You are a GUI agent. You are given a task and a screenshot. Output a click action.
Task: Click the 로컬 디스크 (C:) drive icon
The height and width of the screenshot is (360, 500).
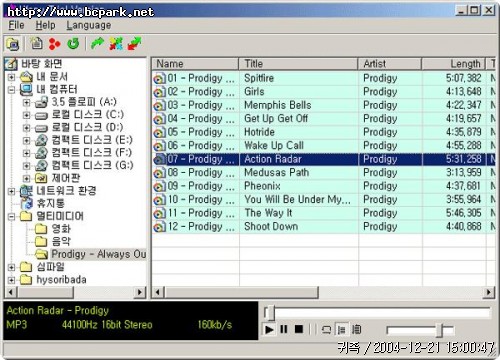point(41,115)
